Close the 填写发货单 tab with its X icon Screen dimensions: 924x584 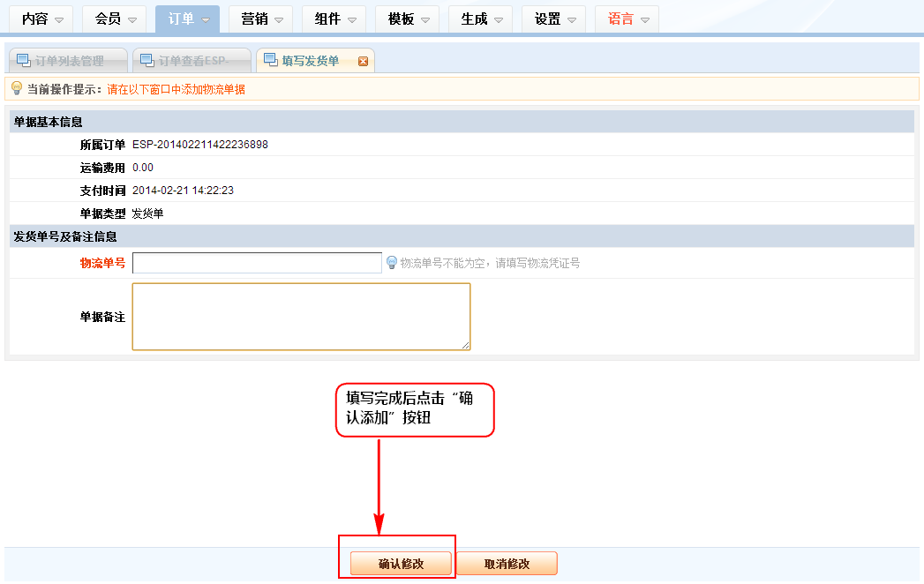click(363, 61)
